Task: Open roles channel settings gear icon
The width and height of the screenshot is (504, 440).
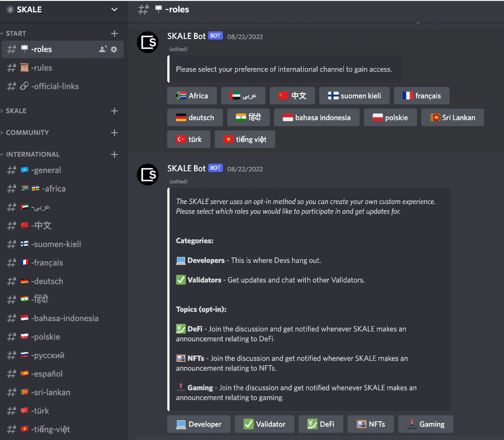Action: [114, 49]
